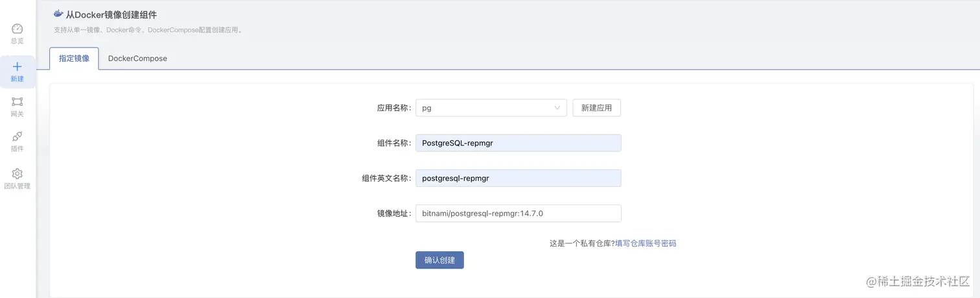Click the 应用名称 field label

(x=394, y=108)
